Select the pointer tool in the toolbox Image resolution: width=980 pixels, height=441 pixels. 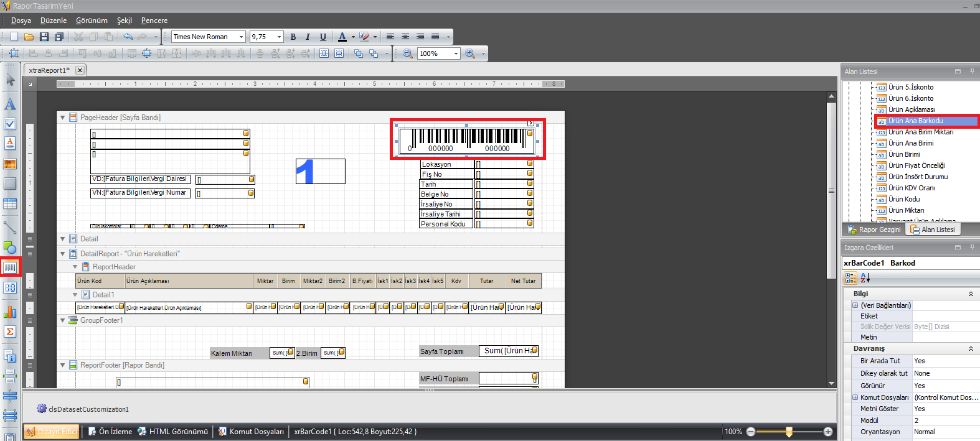(10, 80)
